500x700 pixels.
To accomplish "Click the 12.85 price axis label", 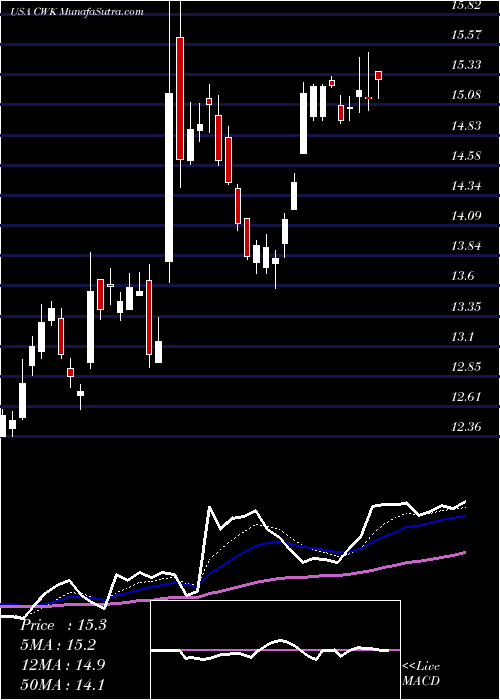I will [466, 367].
